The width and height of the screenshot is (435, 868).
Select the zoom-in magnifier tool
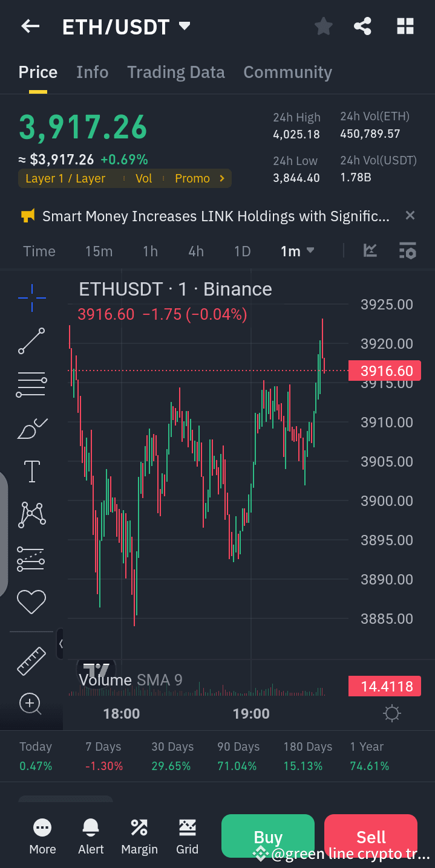(x=31, y=704)
